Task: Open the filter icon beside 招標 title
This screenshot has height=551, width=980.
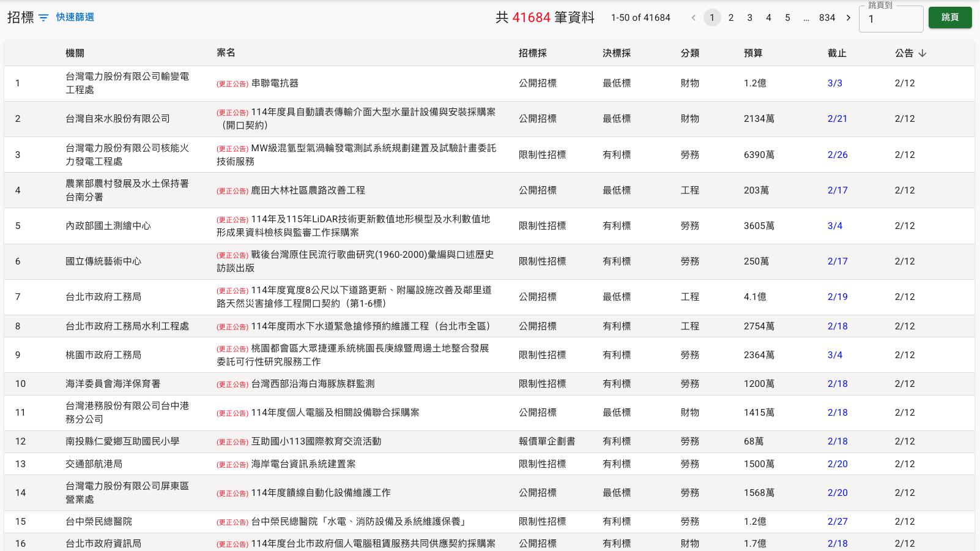Action: (42, 18)
